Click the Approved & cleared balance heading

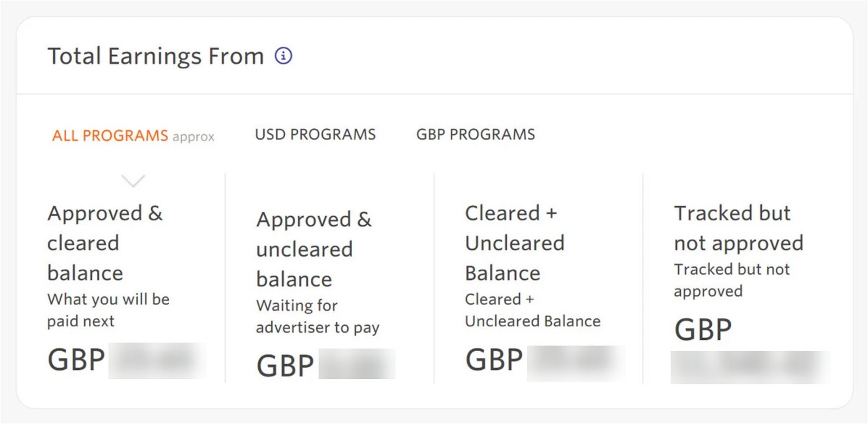pos(105,243)
